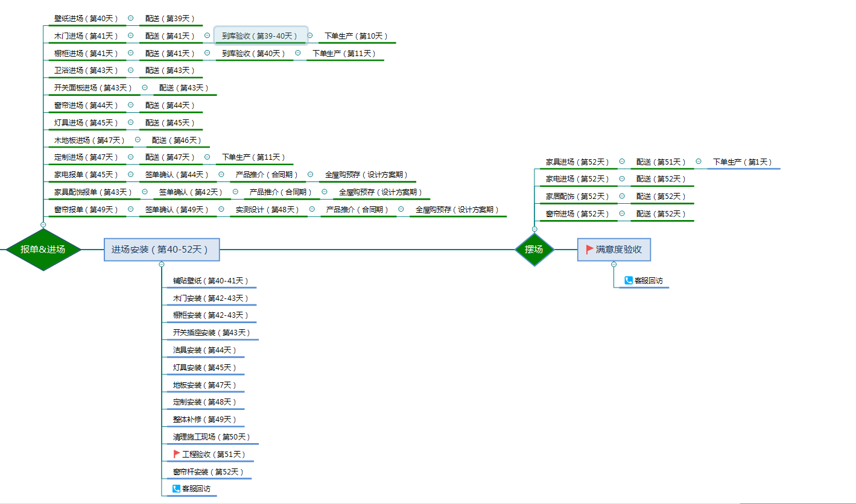Select the highlighted 到库验收（第39-40天） node

tap(260, 36)
